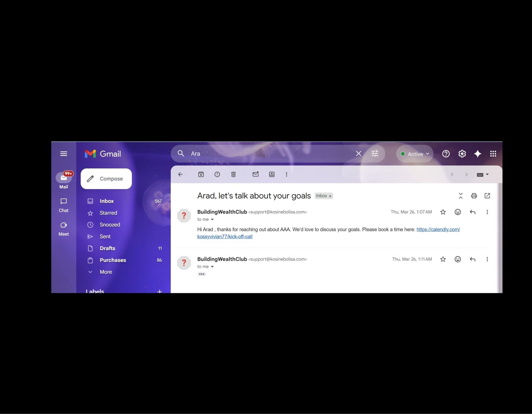532x414 pixels.
Task: Open the Gemini sparkle icon
Action: pyautogui.click(x=478, y=154)
